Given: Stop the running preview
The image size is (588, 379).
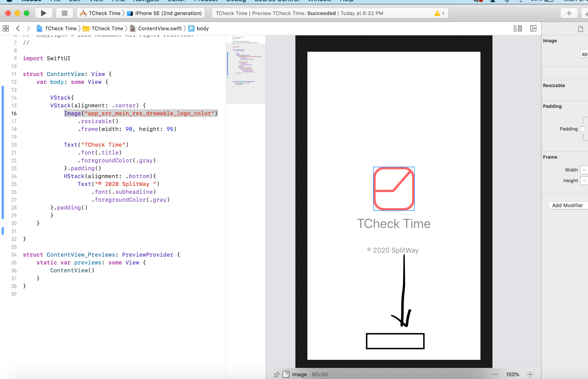Looking at the screenshot, I should [x=64, y=13].
